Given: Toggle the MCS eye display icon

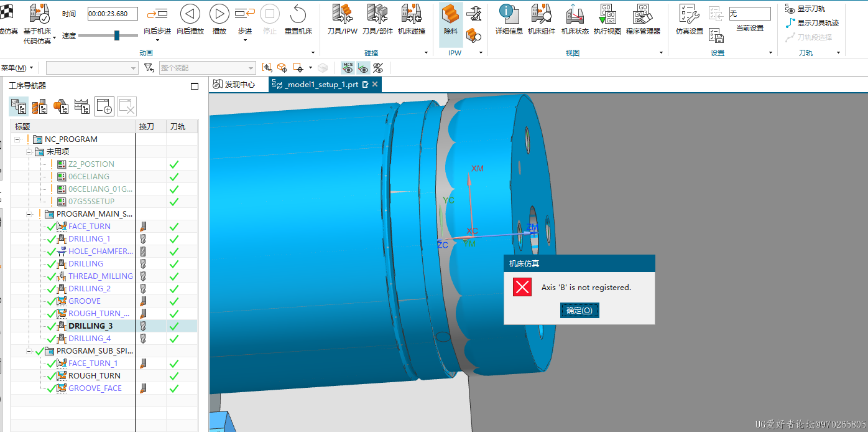Looking at the screenshot, I should (347, 67).
